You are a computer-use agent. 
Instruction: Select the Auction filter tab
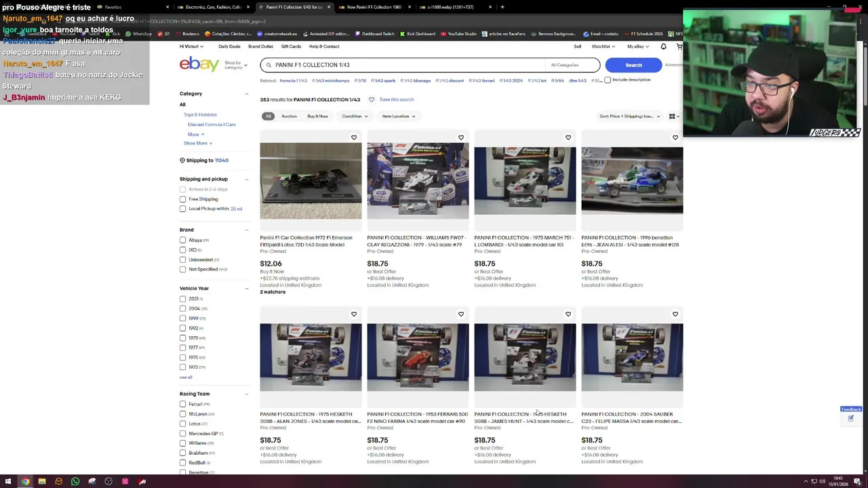289,117
